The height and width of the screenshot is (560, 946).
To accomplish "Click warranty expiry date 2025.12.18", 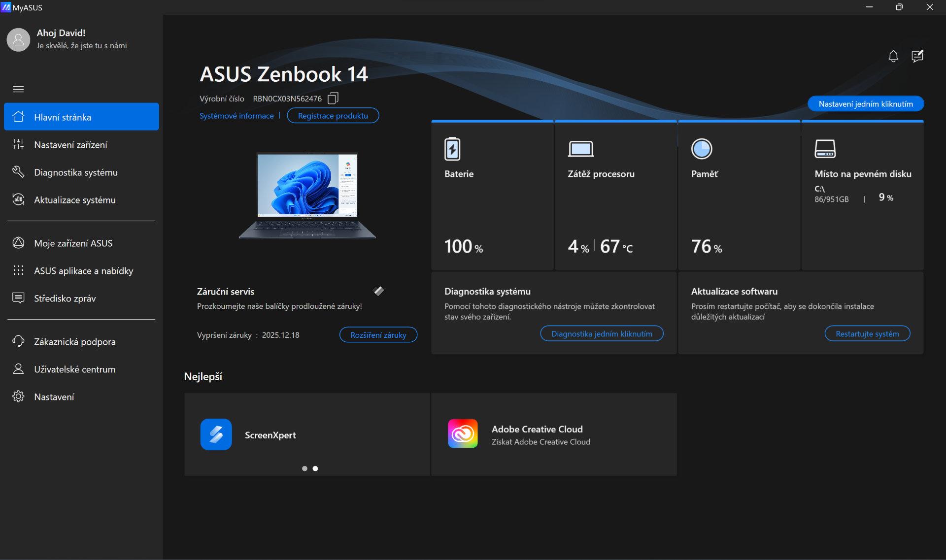I will (x=280, y=335).
